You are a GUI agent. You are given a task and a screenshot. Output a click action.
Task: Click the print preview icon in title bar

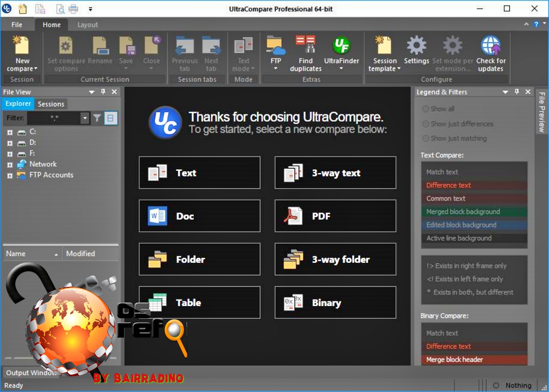coord(60,9)
